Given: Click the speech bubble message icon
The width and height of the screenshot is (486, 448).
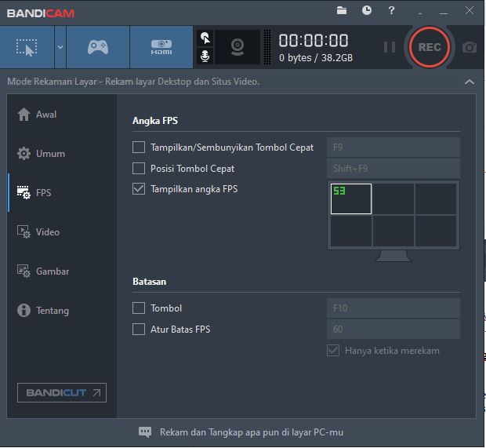Looking at the screenshot, I should [x=145, y=432].
